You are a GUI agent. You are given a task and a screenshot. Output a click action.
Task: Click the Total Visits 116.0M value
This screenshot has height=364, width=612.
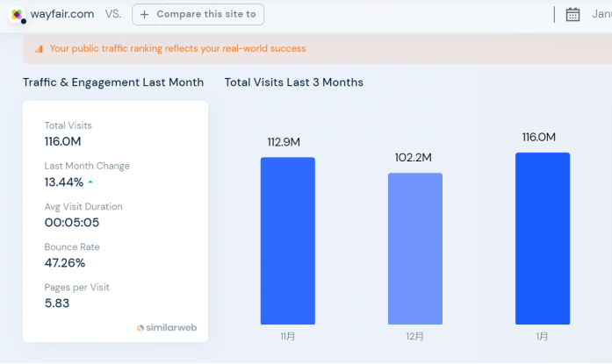tap(63, 141)
